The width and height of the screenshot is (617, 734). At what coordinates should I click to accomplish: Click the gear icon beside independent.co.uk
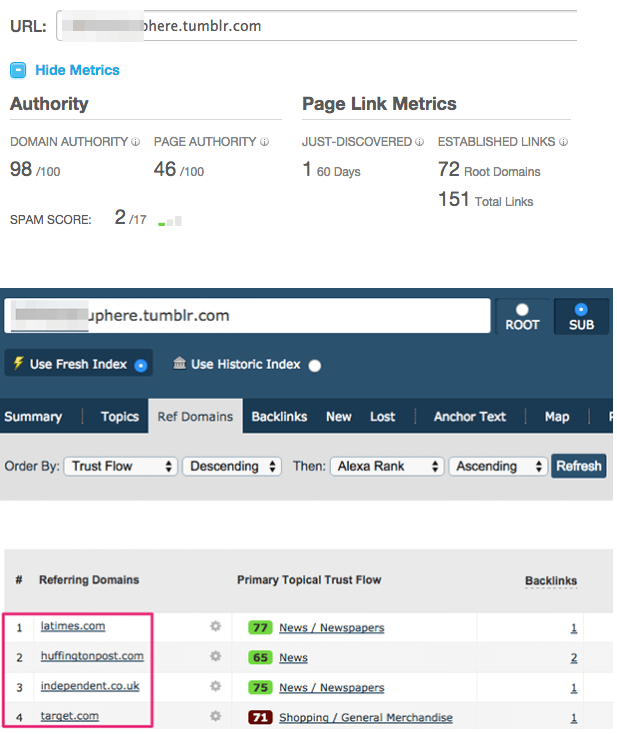tap(214, 687)
